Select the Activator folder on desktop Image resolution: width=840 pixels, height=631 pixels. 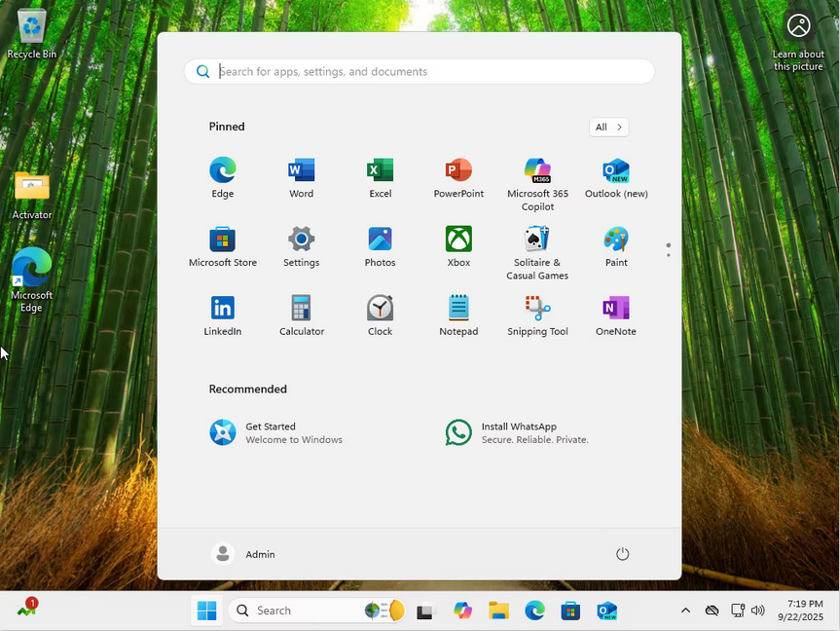(31, 196)
